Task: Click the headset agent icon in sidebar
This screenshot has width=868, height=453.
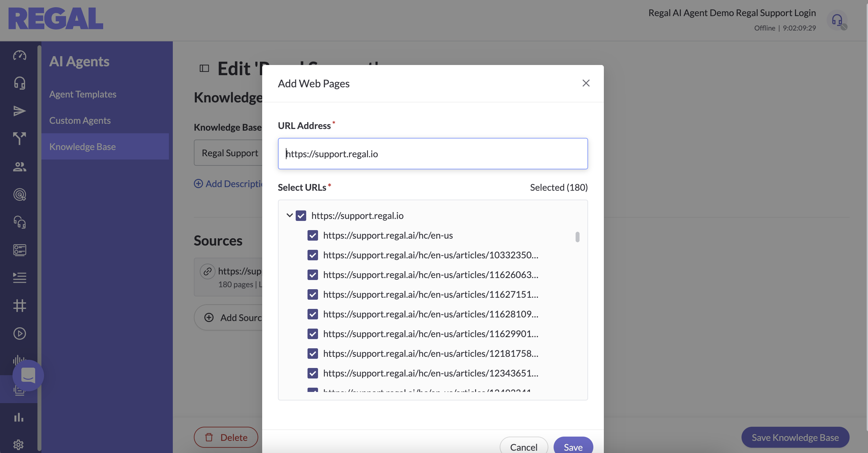Action: pyautogui.click(x=19, y=83)
